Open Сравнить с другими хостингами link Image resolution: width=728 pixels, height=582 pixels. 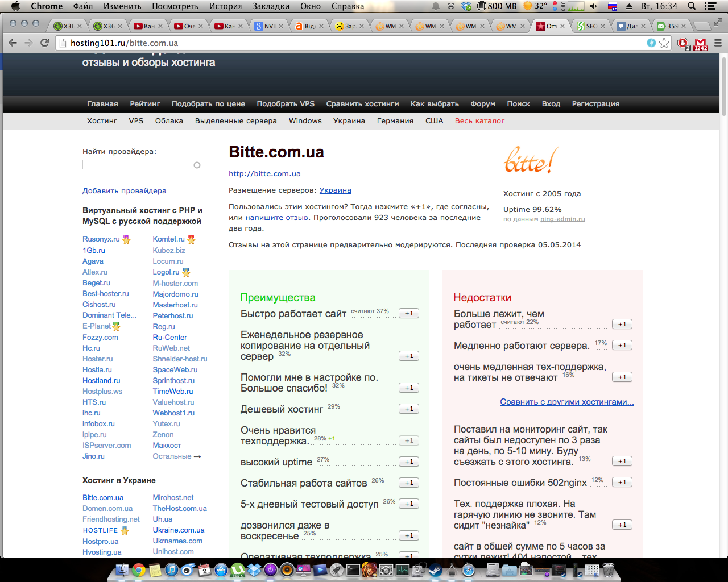pyautogui.click(x=567, y=402)
